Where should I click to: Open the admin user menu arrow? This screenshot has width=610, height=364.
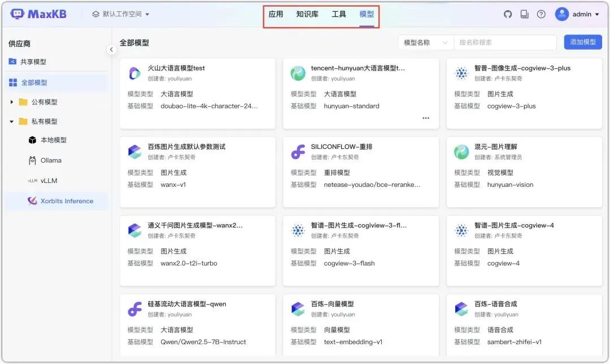597,14
